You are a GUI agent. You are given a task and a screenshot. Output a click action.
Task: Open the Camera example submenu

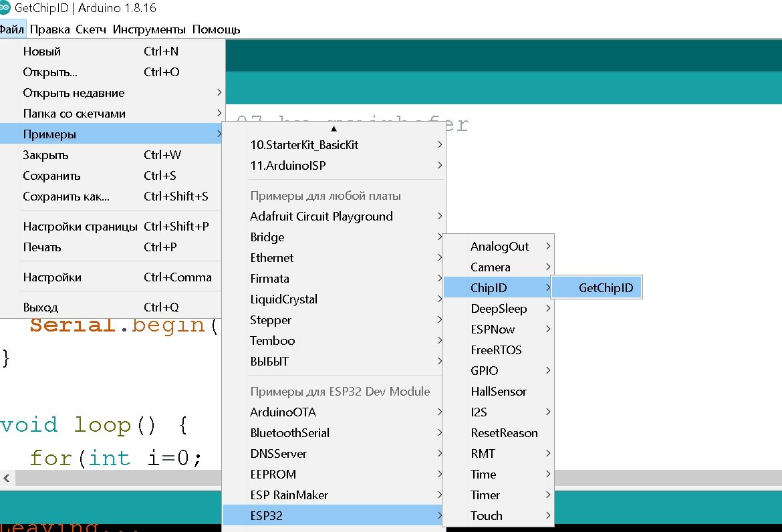[x=498, y=267]
